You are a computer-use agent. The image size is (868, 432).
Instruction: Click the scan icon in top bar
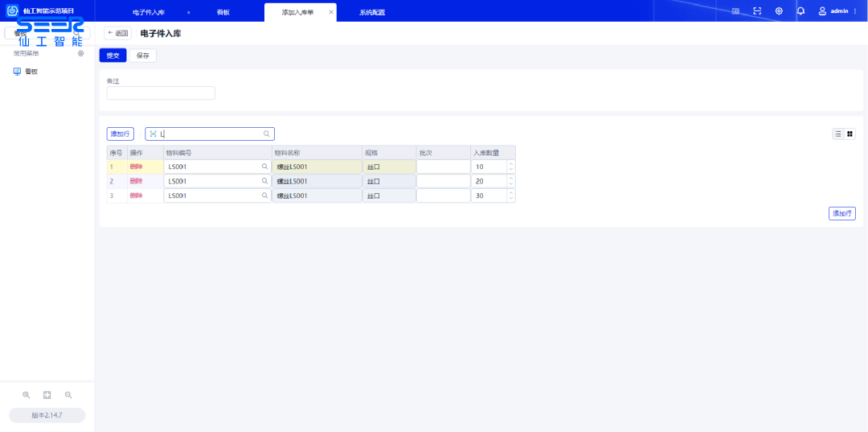(757, 11)
